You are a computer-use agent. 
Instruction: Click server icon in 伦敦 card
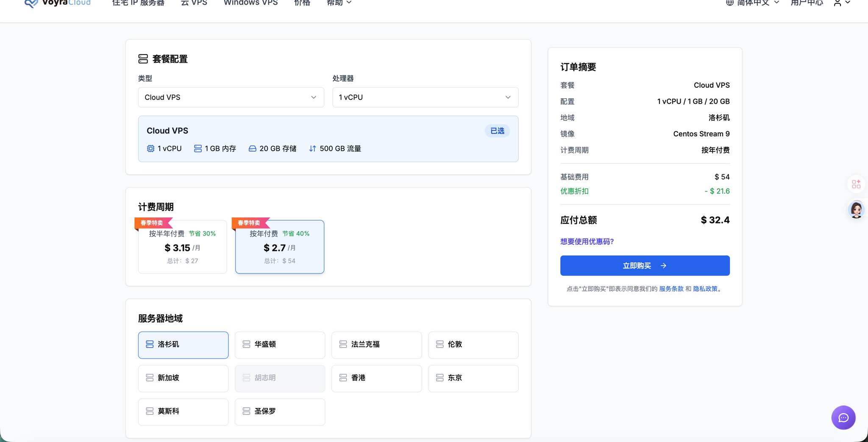click(440, 344)
